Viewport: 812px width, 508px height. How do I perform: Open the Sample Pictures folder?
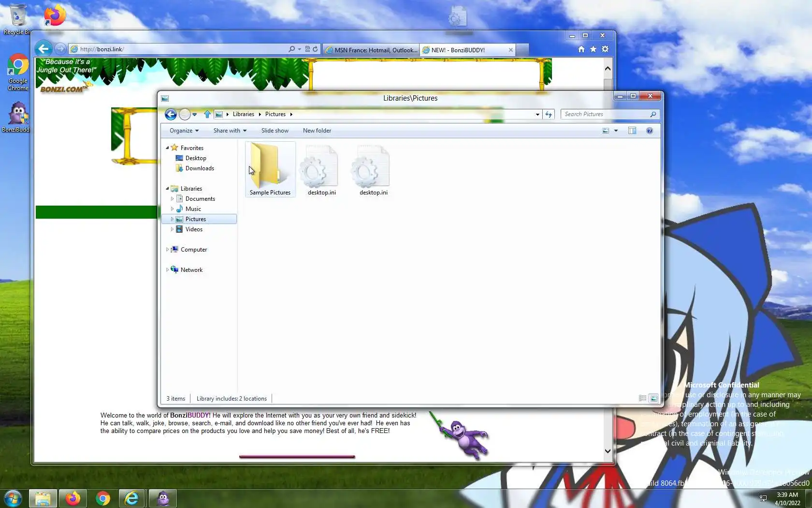pos(270,169)
